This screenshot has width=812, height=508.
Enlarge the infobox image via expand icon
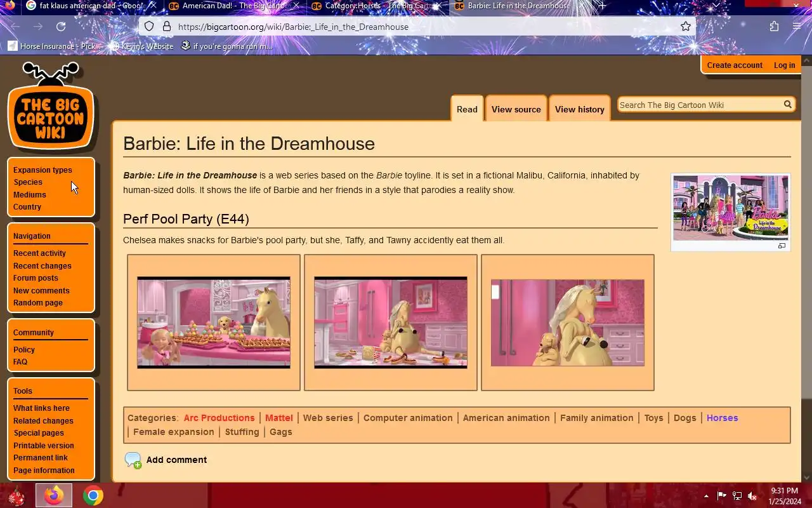pyautogui.click(x=782, y=246)
